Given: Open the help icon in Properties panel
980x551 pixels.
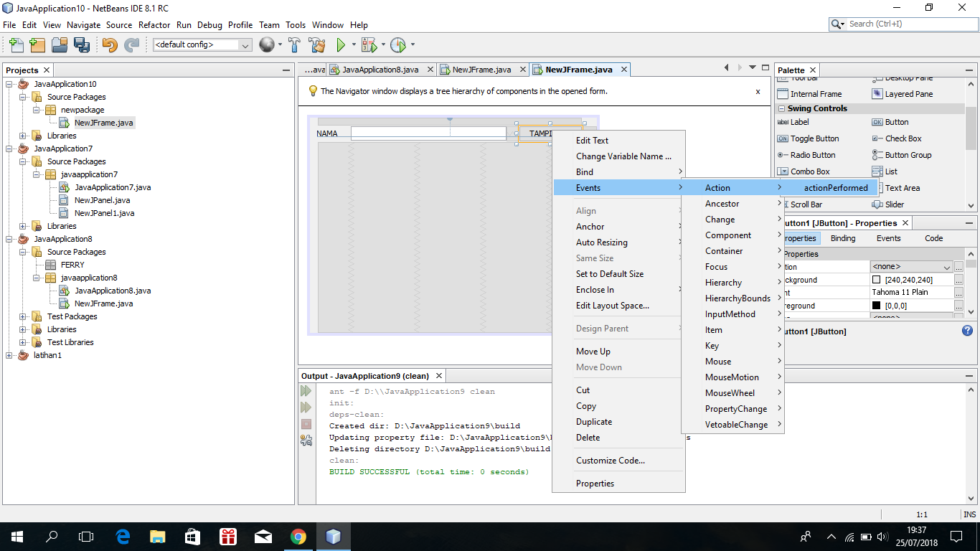Looking at the screenshot, I should click(967, 331).
